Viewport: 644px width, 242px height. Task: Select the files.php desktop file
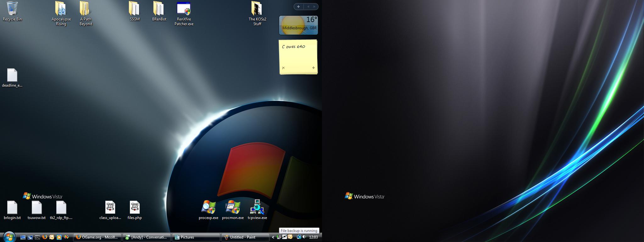click(x=135, y=207)
